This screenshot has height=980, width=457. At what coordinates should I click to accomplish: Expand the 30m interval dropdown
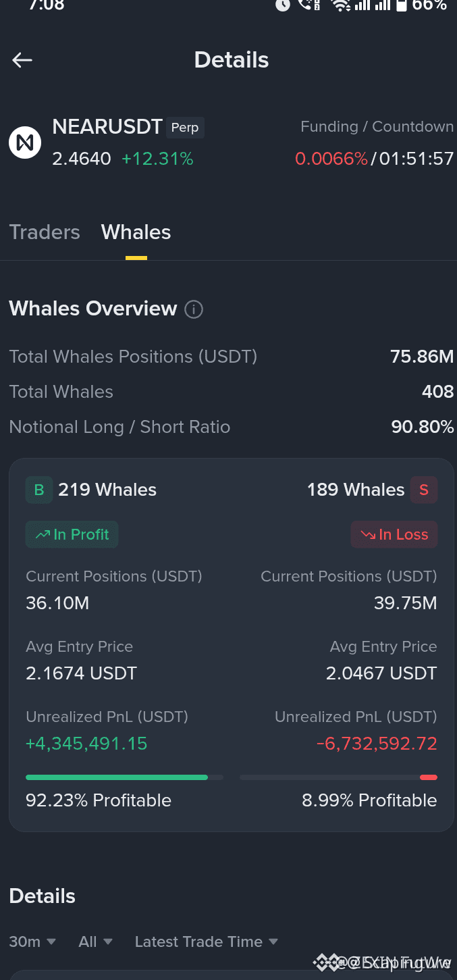click(x=32, y=942)
